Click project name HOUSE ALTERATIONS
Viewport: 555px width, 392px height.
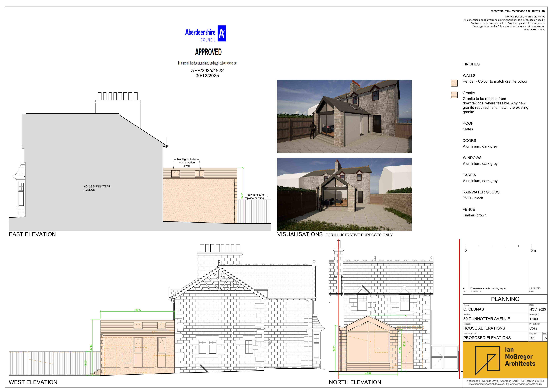(484, 328)
